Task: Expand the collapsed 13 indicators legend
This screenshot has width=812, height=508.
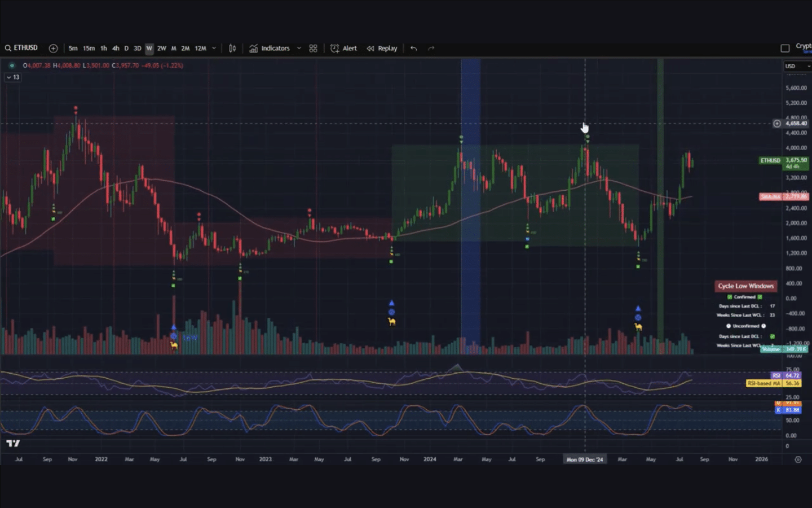Action: (13, 77)
